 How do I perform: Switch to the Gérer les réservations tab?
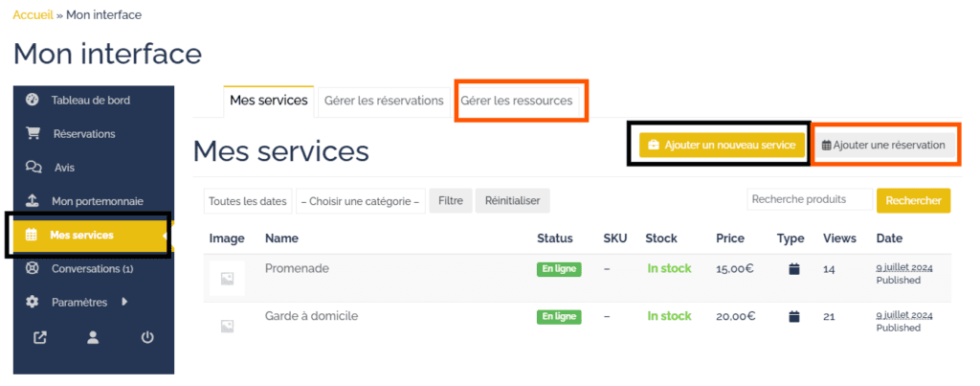coord(384,101)
